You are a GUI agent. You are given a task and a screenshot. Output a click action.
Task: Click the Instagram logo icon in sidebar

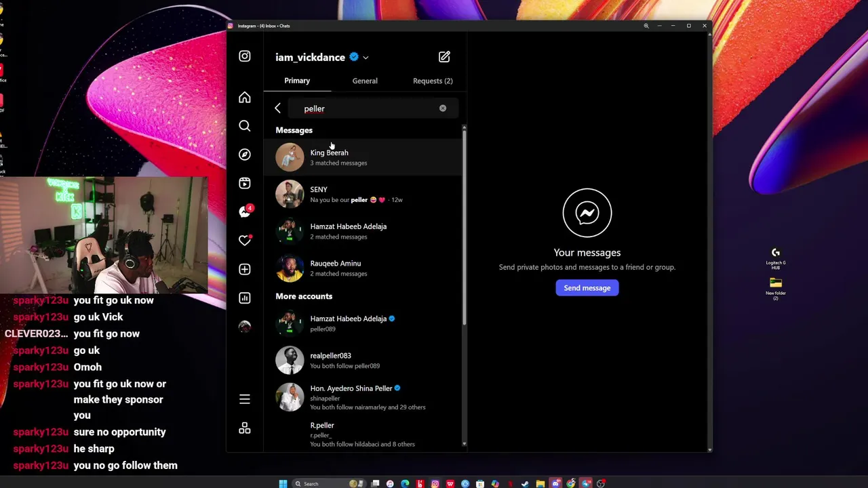click(245, 56)
